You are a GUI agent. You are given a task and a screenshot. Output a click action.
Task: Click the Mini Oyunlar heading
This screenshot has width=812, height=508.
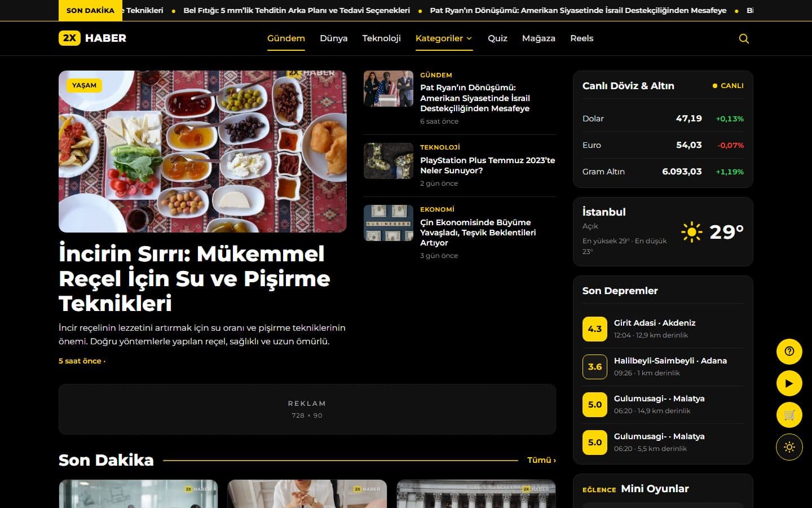655,489
